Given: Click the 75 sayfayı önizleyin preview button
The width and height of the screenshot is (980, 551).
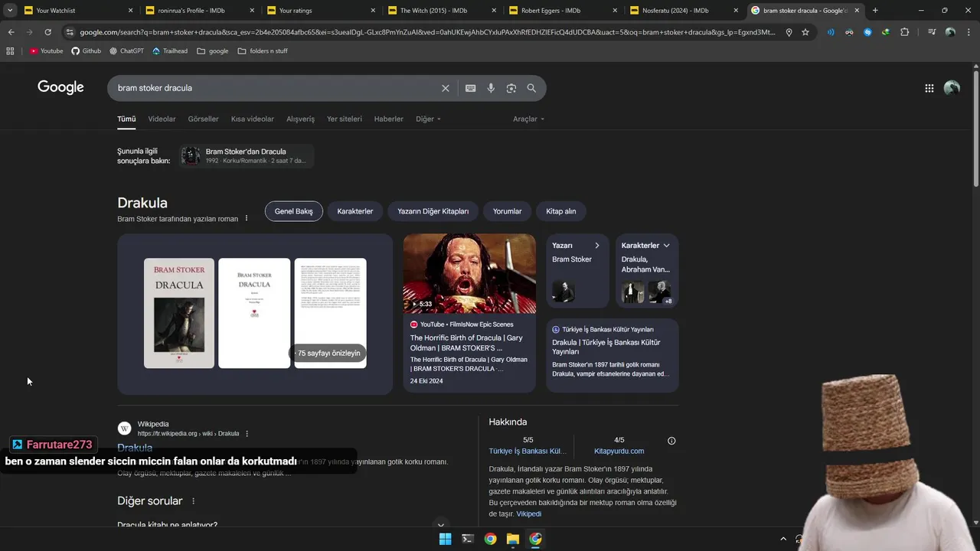Looking at the screenshot, I should pyautogui.click(x=328, y=353).
